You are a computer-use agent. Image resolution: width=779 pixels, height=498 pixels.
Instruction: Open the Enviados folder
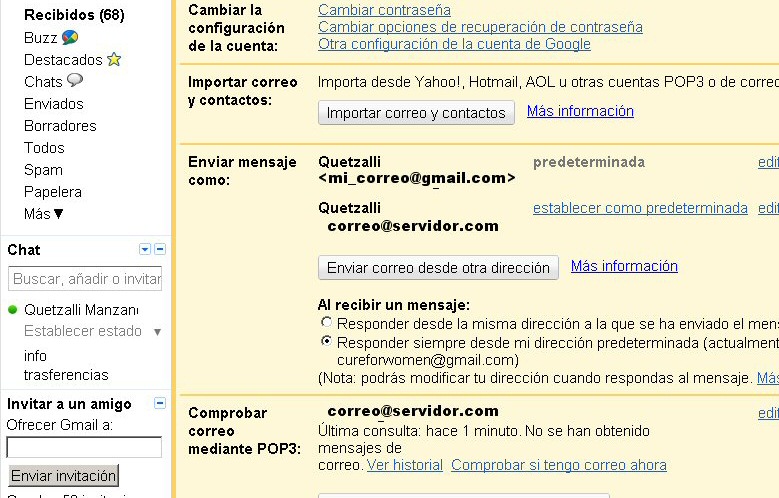(54, 104)
